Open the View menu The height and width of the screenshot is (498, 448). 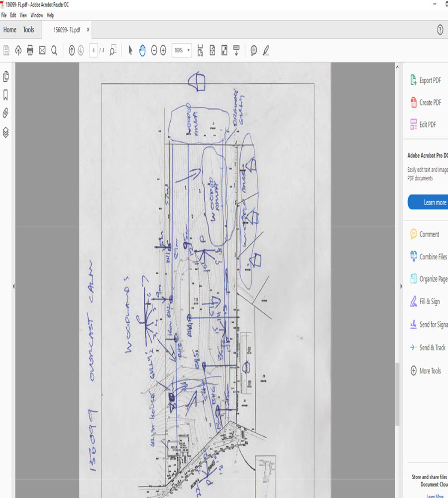tap(23, 15)
